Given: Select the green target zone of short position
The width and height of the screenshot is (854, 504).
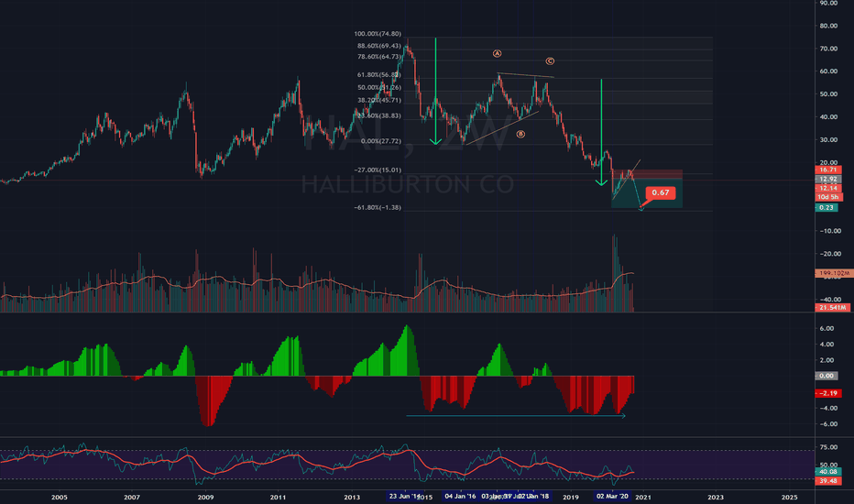Looking at the screenshot, I should (647, 192).
